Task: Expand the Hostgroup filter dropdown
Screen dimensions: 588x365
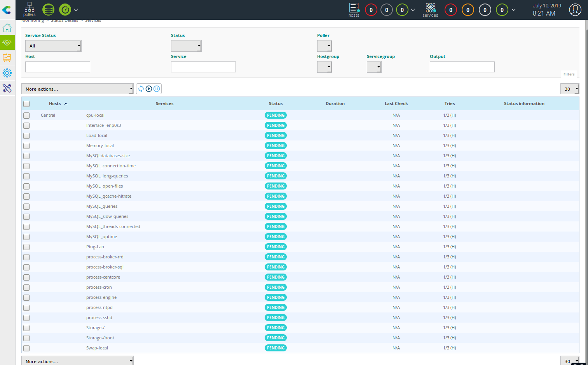Action: pyautogui.click(x=324, y=67)
